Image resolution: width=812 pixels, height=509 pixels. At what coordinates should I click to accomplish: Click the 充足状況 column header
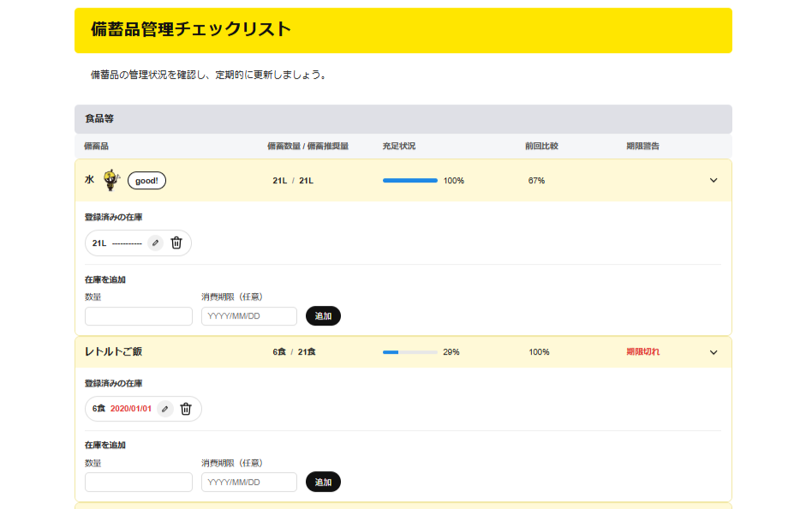(x=399, y=147)
